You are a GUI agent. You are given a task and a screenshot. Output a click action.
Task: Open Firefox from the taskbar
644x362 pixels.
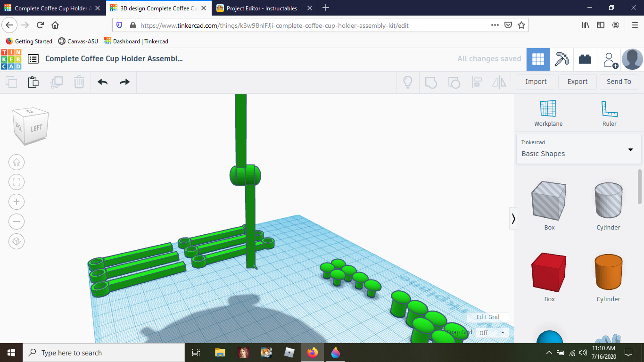pyautogui.click(x=312, y=353)
